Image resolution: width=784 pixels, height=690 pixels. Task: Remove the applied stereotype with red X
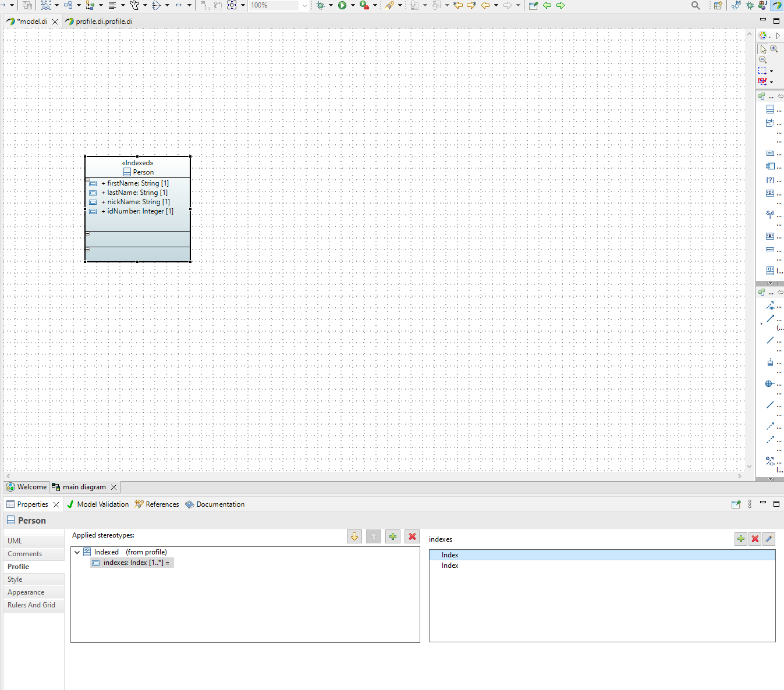412,536
